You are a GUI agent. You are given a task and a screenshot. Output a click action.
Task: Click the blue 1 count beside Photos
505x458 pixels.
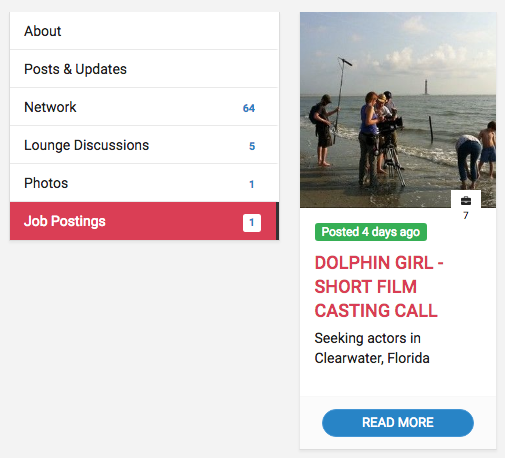[x=252, y=184]
